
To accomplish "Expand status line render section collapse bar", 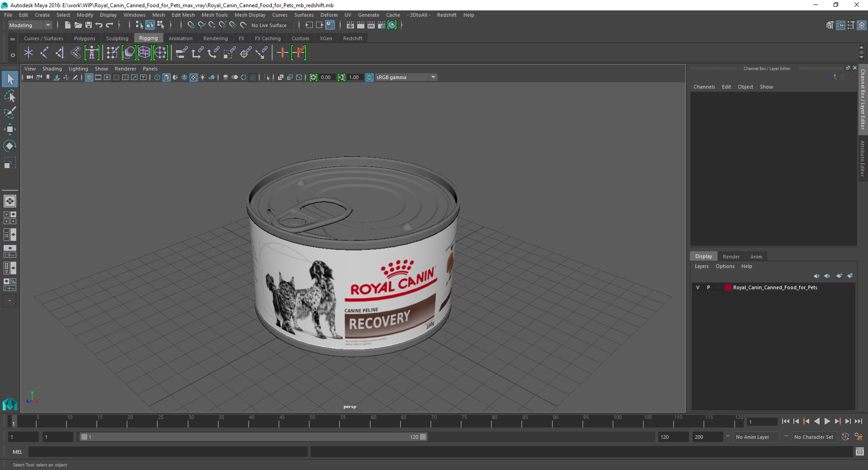I will (x=401, y=25).
